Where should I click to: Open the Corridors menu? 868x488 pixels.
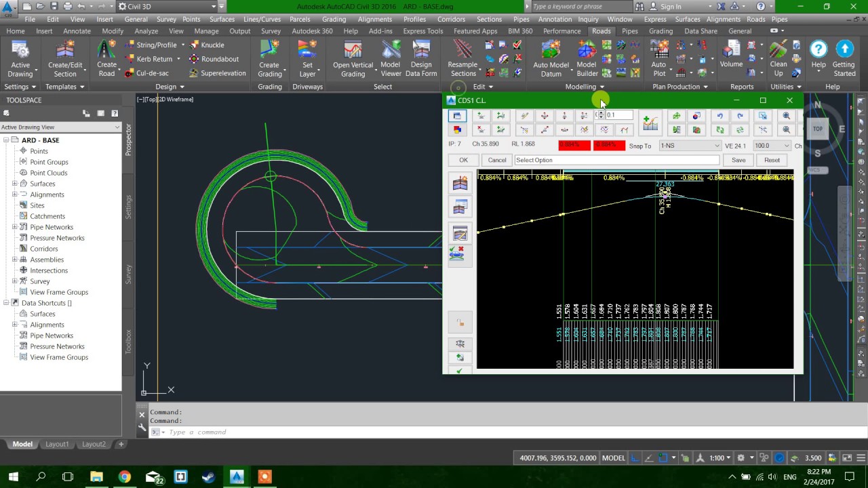point(451,19)
